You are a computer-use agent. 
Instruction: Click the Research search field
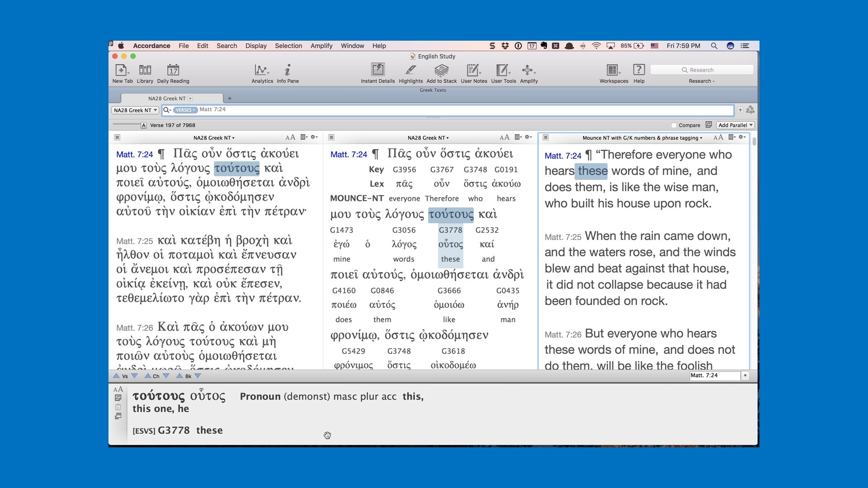tap(702, 70)
